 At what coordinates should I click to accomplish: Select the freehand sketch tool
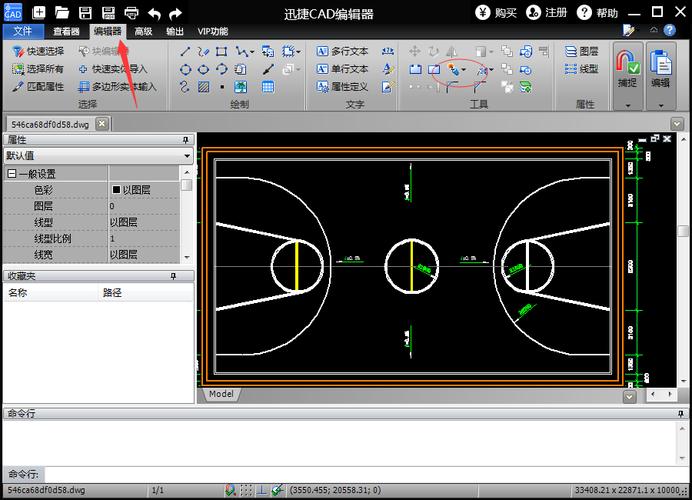point(203,52)
